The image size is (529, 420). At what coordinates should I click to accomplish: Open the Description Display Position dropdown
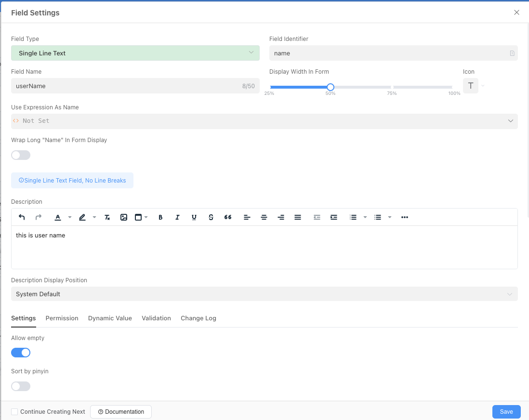coord(264,294)
